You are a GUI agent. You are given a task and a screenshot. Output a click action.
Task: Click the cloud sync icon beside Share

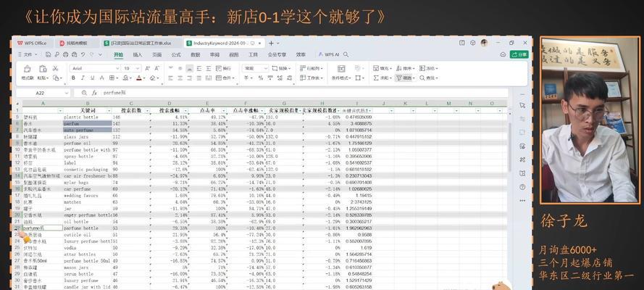502,54
